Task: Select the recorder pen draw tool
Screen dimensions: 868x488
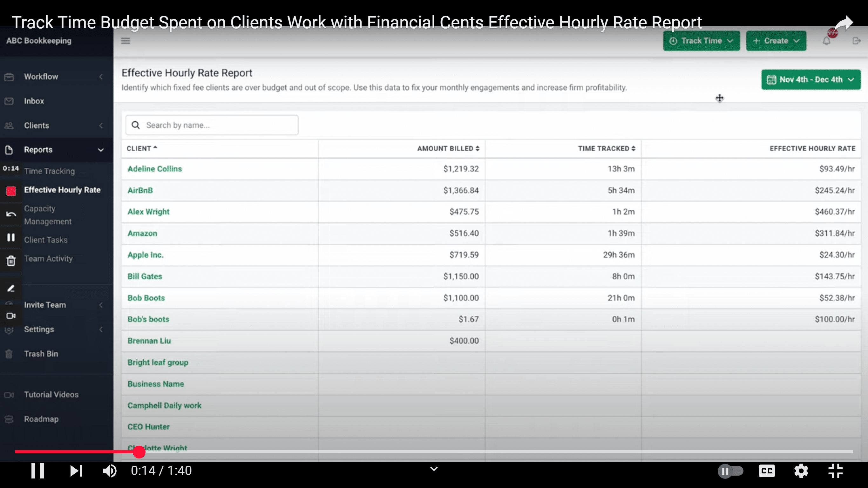Action: click(x=11, y=288)
